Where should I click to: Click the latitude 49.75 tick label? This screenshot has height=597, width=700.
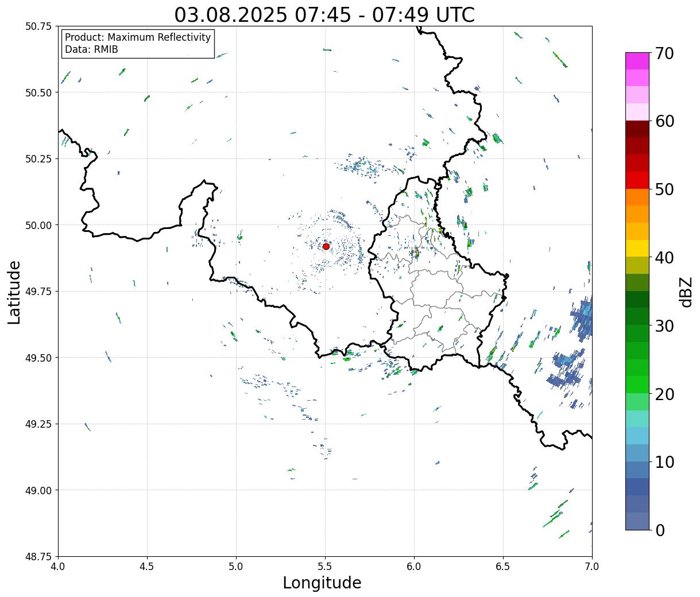(x=38, y=292)
